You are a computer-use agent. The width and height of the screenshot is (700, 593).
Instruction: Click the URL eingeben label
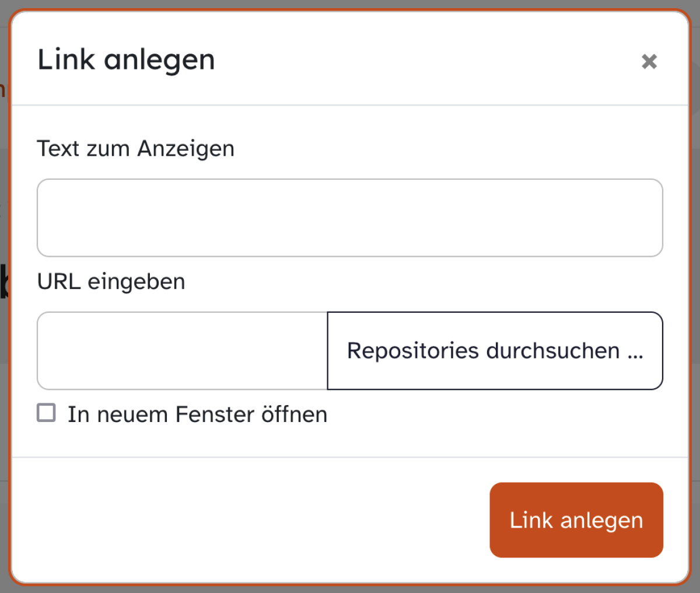point(111,282)
